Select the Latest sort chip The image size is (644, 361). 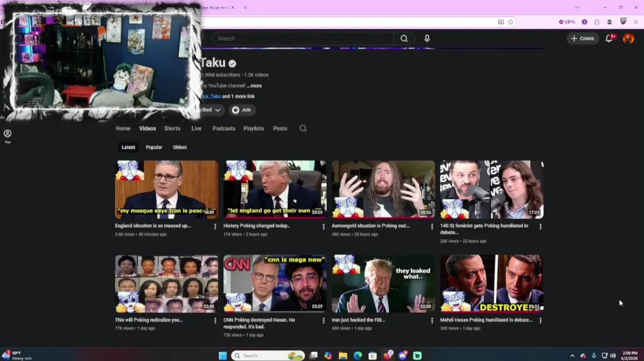[128, 147]
